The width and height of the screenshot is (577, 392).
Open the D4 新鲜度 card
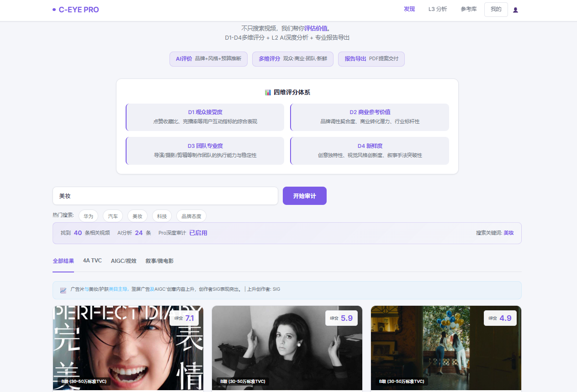370,151
